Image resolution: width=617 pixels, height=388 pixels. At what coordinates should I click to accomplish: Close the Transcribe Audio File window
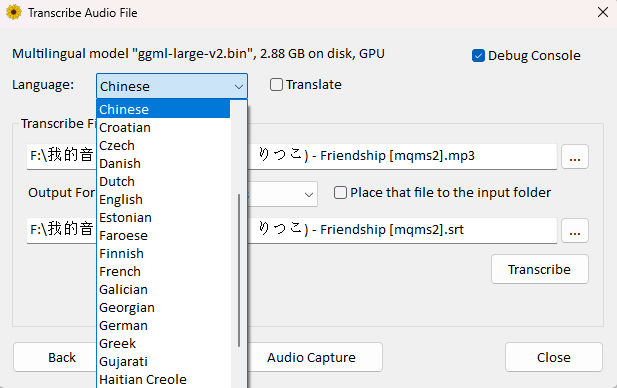[602, 12]
